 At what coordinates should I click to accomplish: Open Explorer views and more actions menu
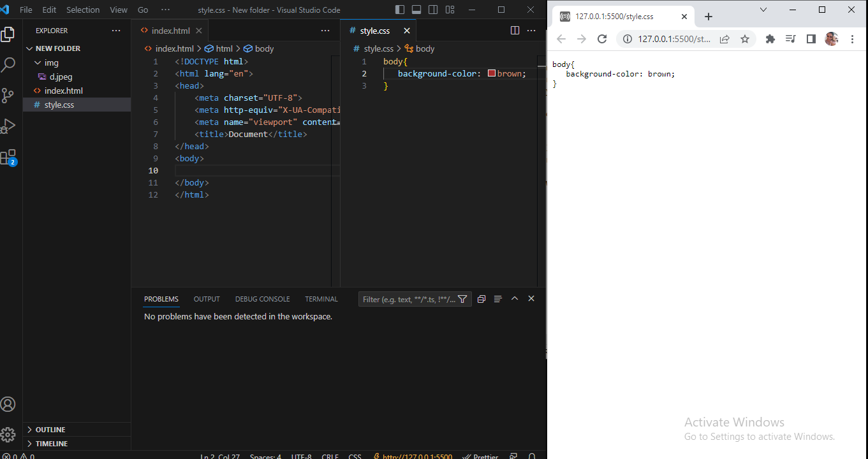(x=115, y=31)
